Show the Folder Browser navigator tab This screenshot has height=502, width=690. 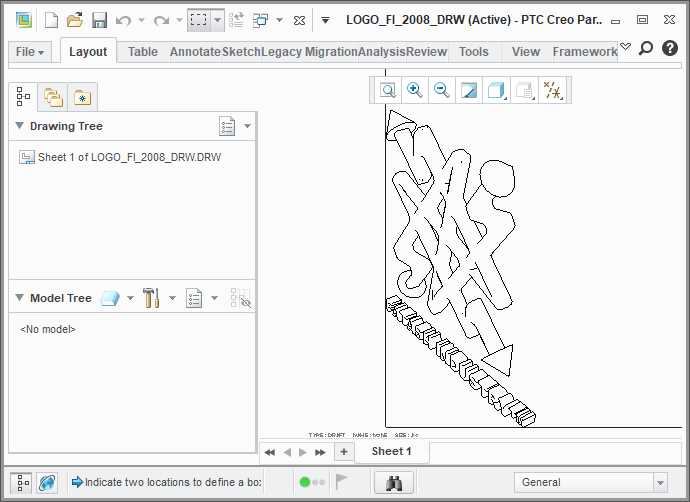point(53,97)
